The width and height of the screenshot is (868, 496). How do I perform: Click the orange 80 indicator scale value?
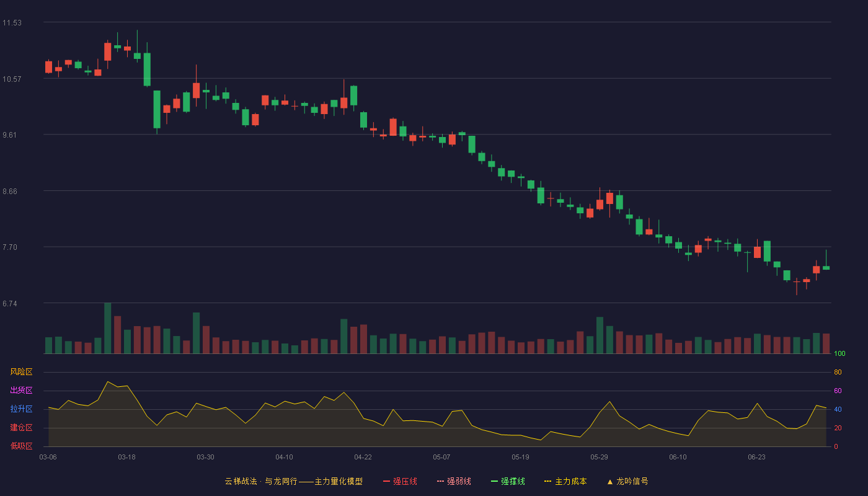(838, 372)
